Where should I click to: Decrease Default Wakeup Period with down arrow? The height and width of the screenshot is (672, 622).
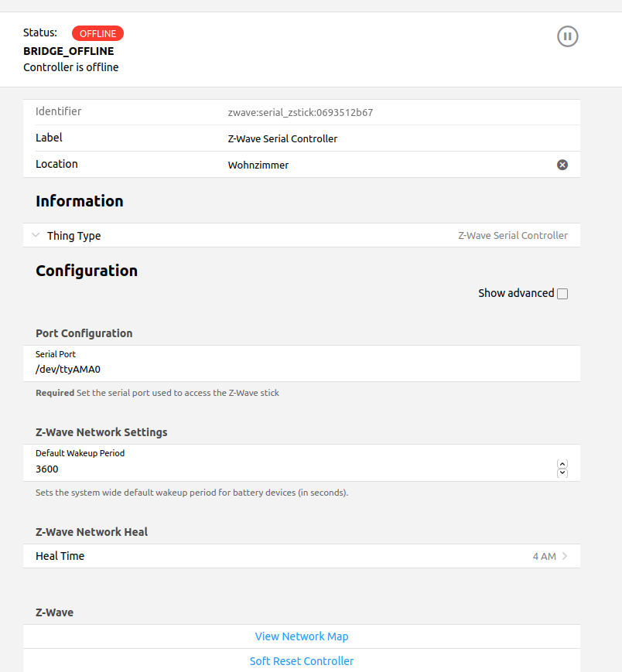coord(562,472)
